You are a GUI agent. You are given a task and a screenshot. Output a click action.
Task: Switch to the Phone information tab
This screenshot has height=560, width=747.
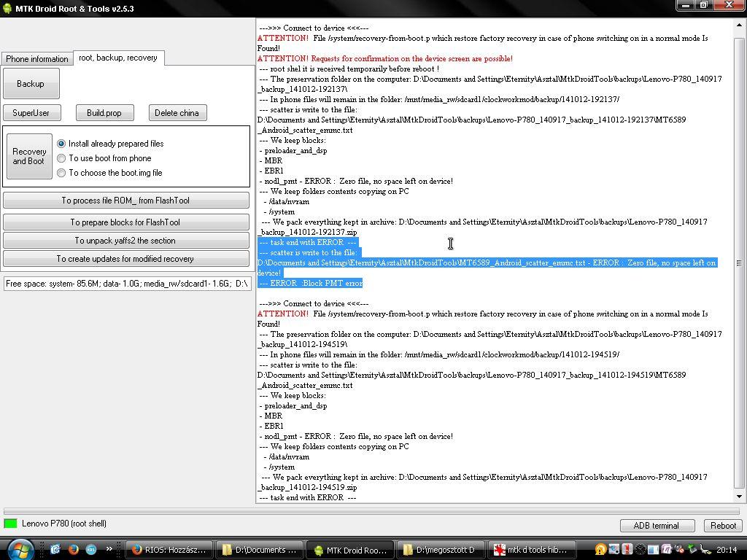point(36,58)
